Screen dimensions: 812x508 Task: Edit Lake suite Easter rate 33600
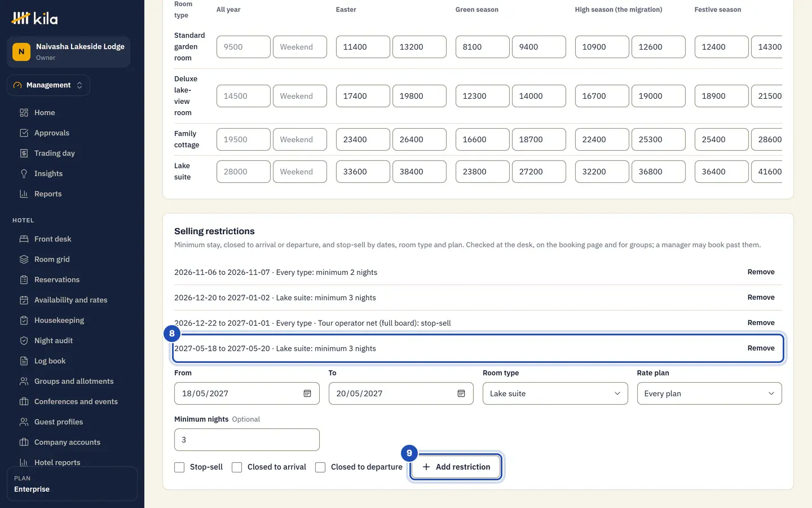pyautogui.click(x=363, y=172)
